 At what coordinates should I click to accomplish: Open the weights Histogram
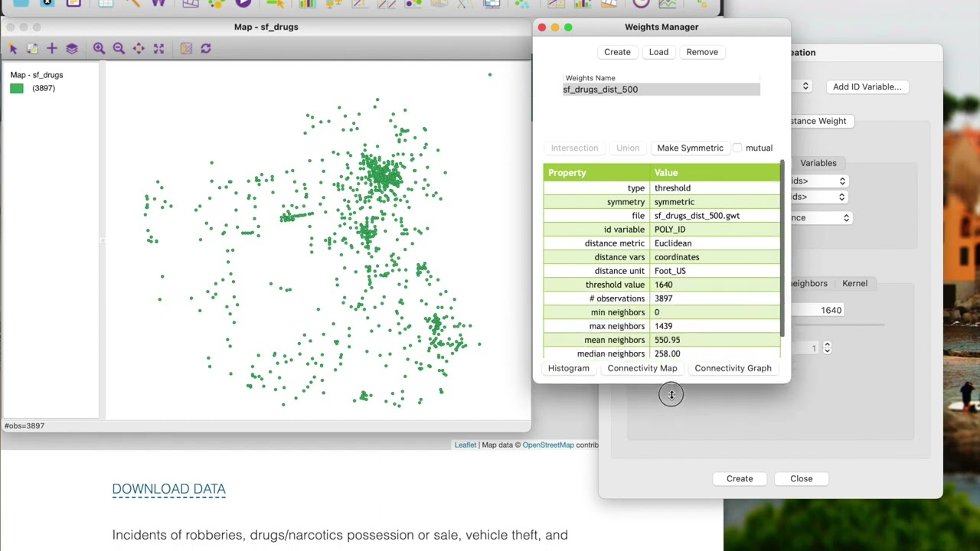pyautogui.click(x=569, y=368)
